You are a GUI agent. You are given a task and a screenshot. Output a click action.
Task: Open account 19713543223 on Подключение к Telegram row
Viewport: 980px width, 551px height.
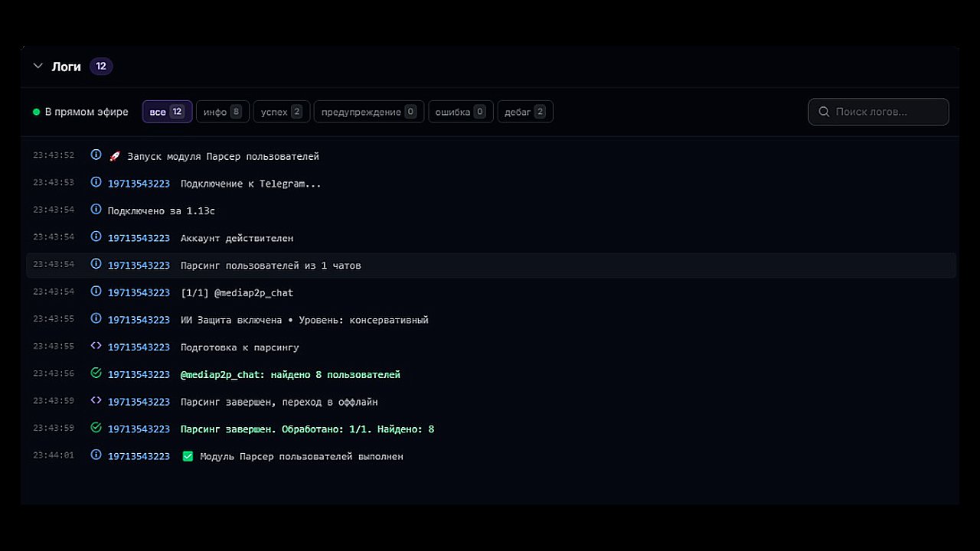click(139, 184)
